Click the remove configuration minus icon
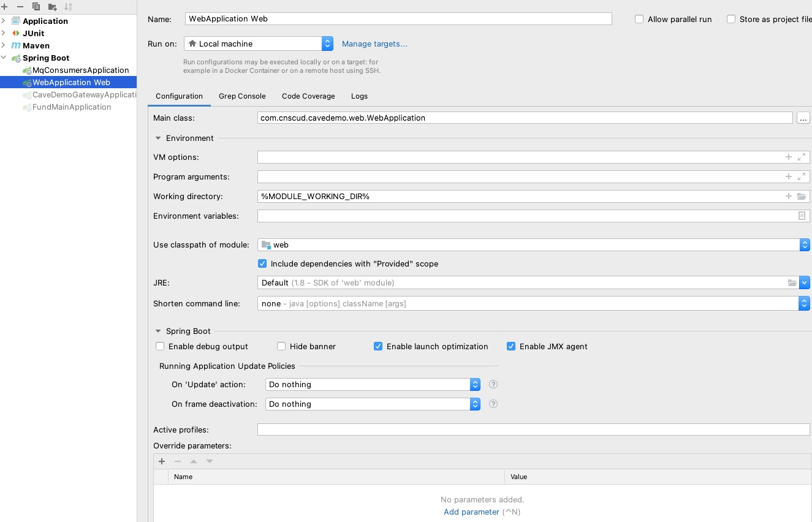Viewport: 812px width, 522px height. pos(20,7)
